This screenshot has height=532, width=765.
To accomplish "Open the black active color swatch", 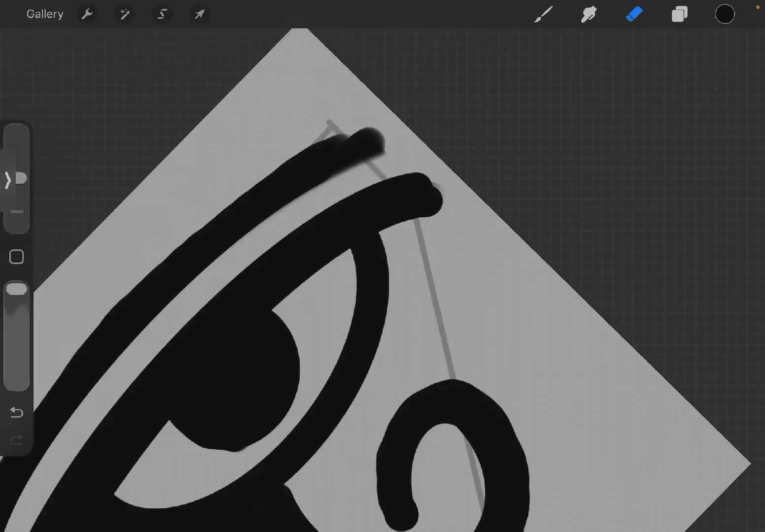I will pyautogui.click(x=725, y=14).
